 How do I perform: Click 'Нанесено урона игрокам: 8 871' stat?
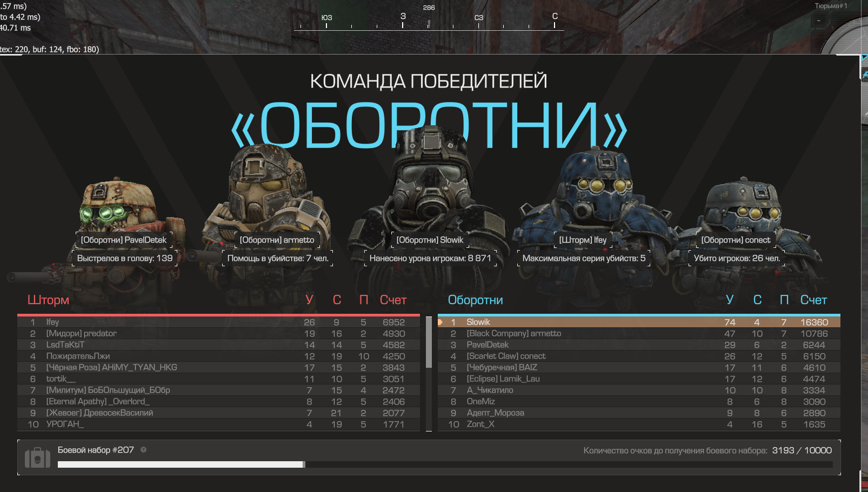click(430, 258)
